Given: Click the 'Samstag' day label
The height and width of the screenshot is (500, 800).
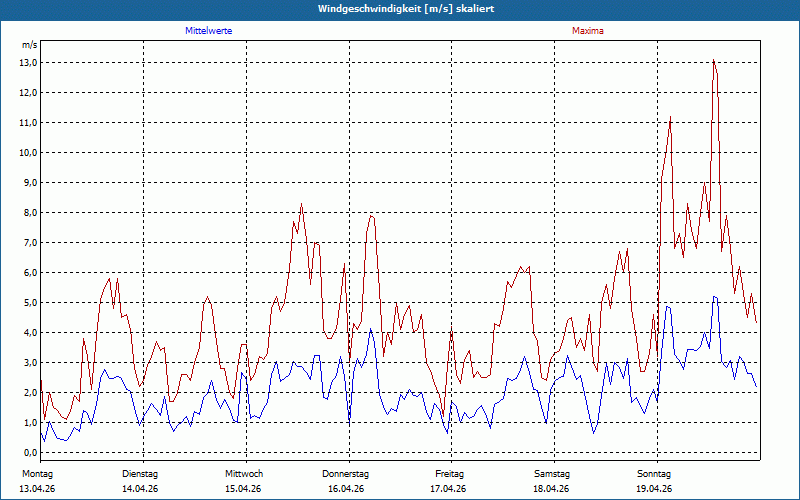Looking at the screenshot, I should (552, 474).
